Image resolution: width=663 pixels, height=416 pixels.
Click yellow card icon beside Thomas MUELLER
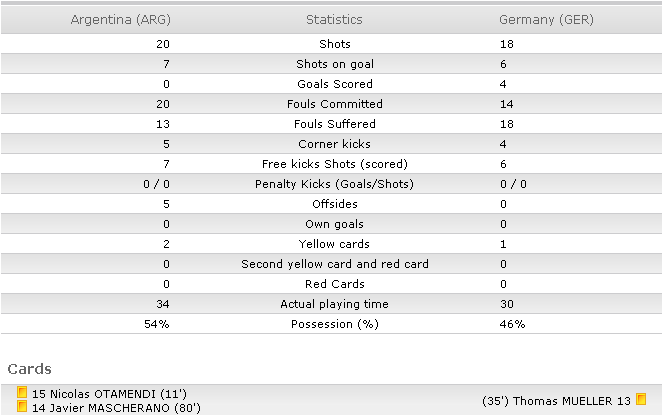click(641, 399)
